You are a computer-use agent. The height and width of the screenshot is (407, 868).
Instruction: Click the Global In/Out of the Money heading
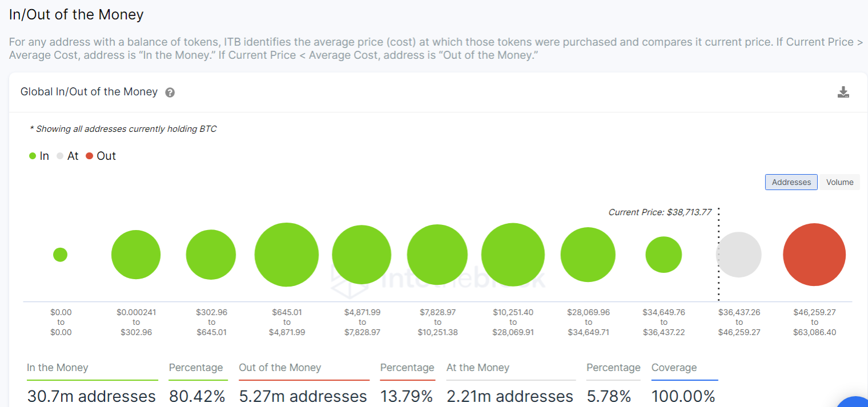[89, 92]
